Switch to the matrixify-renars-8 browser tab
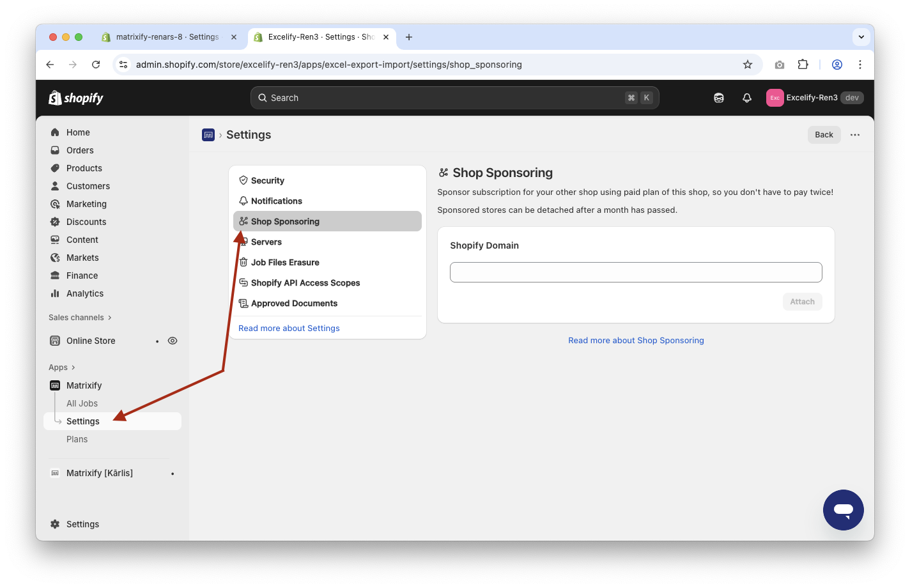910x588 pixels. tap(166, 37)
